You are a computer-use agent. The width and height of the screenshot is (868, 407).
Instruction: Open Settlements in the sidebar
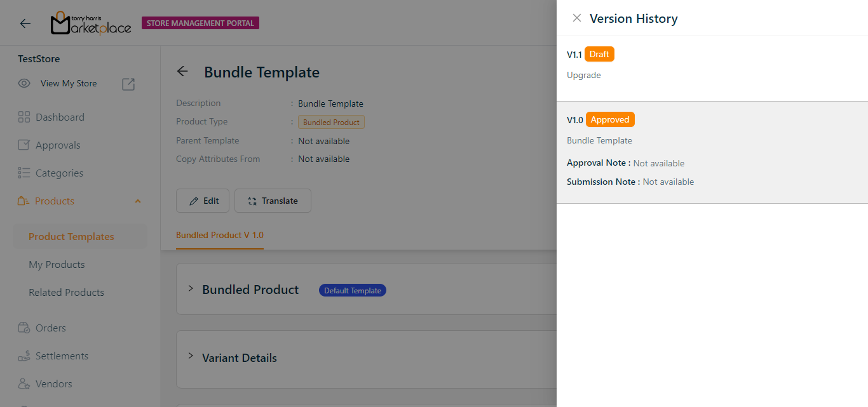click(62, 356)
